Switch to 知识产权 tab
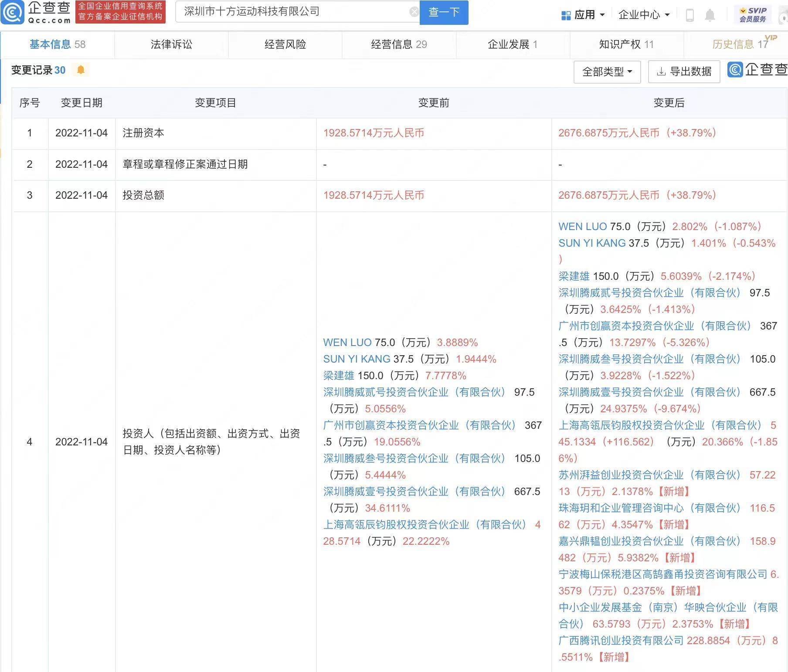 (x=626, y=44)
